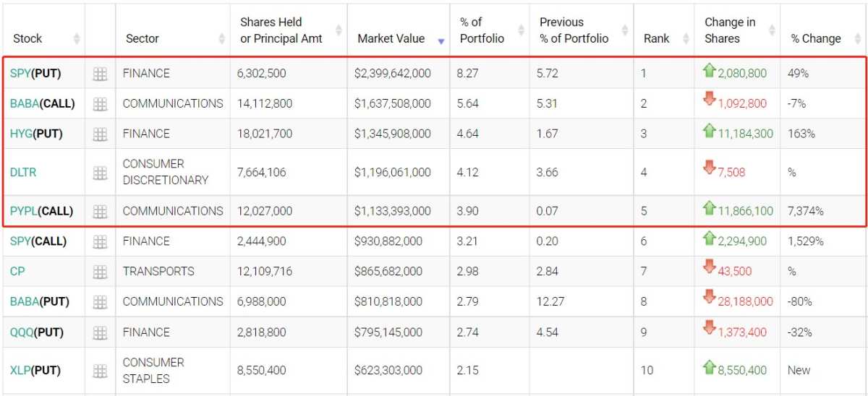Open the XLP stock link

(20, 371)
